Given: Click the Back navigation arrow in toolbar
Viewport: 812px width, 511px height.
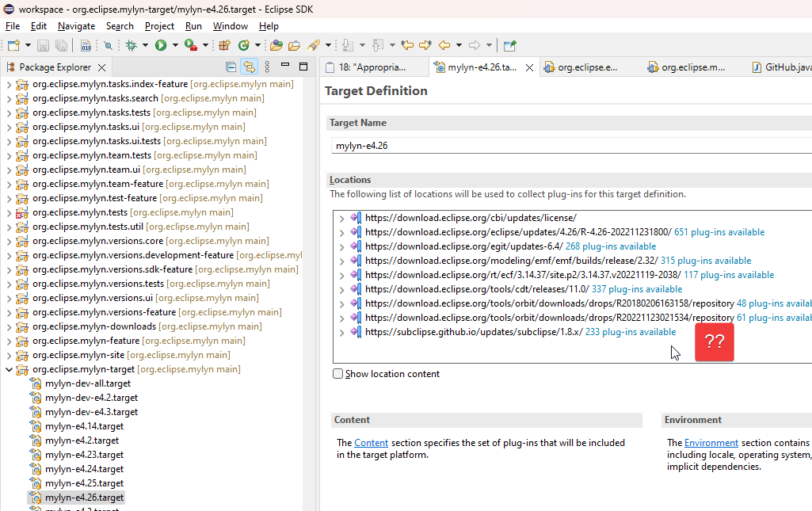Looking at the screenshot, I should 444,46.
